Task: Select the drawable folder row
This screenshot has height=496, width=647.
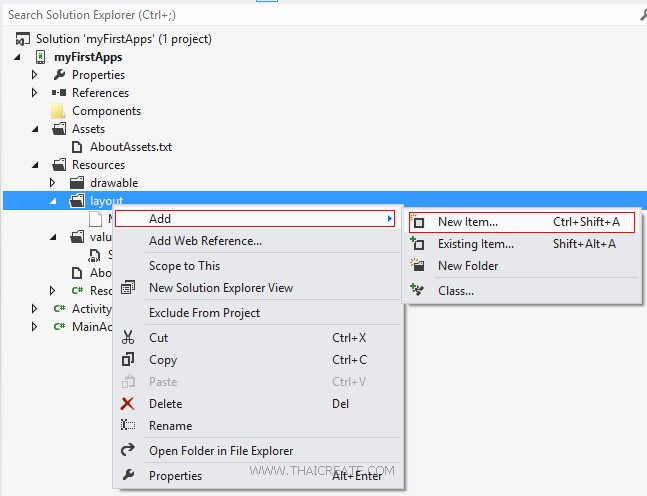Action: click(x=114, y=183)
